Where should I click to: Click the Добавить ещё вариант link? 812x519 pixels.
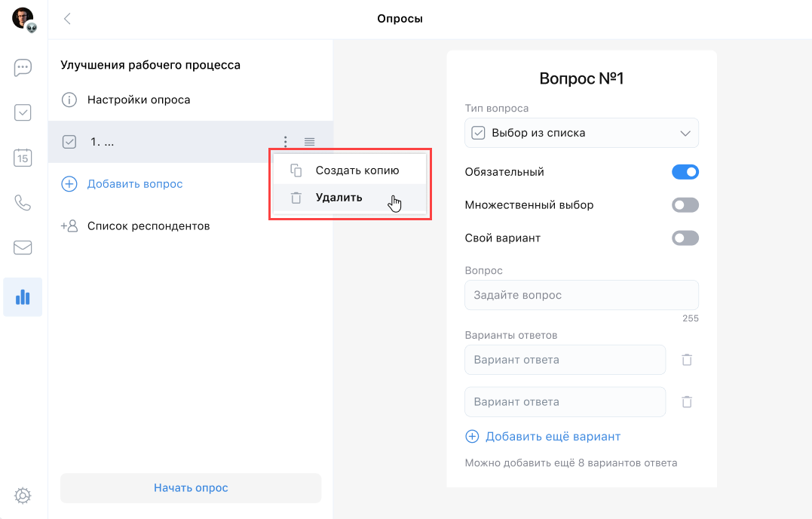point(552,436)
